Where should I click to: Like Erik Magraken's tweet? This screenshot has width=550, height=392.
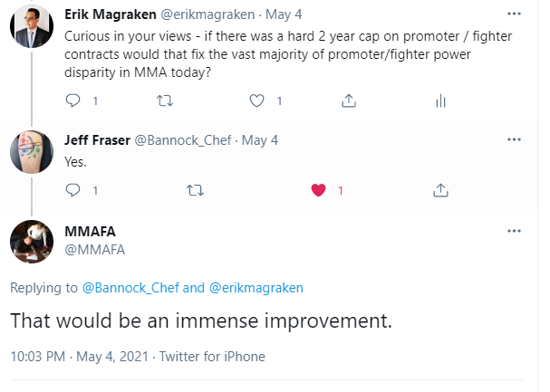click(257, 101)
